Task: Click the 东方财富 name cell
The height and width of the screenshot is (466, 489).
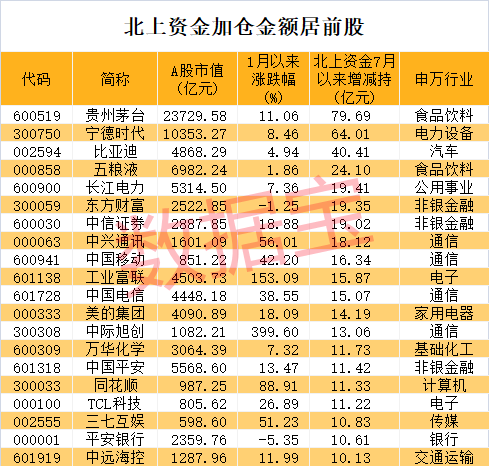Action: pyautogui.click(x=115, y=205)
